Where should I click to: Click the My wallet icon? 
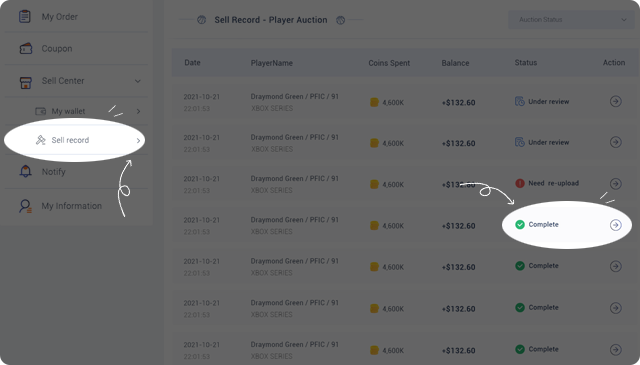click(x=40, y=111)
